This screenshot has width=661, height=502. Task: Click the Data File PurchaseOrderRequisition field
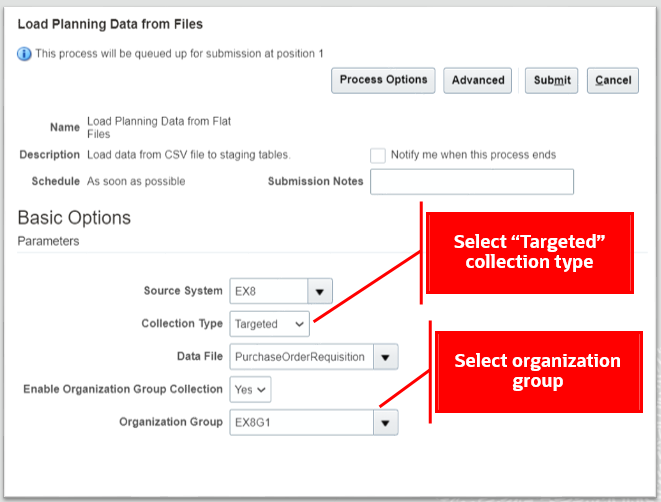301,357
